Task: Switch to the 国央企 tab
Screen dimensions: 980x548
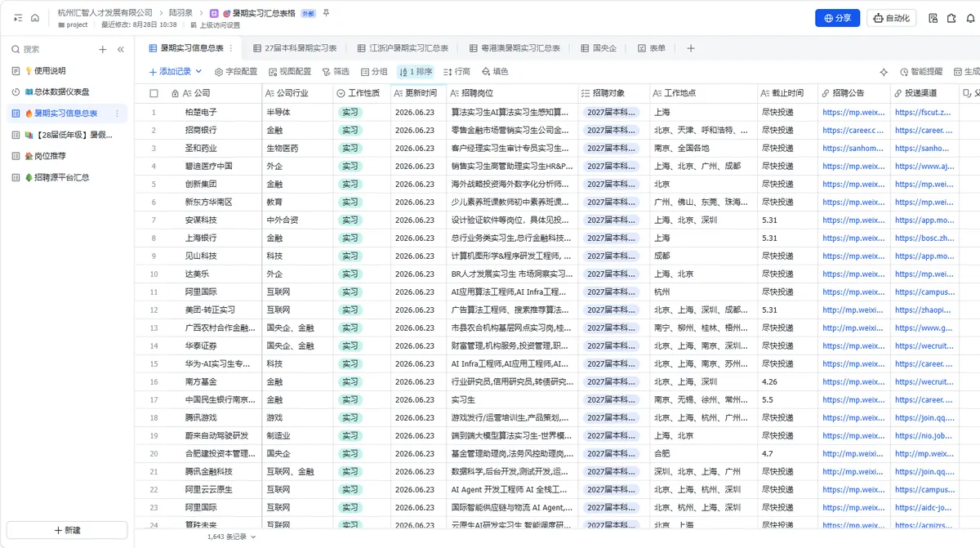Action: 599,48
